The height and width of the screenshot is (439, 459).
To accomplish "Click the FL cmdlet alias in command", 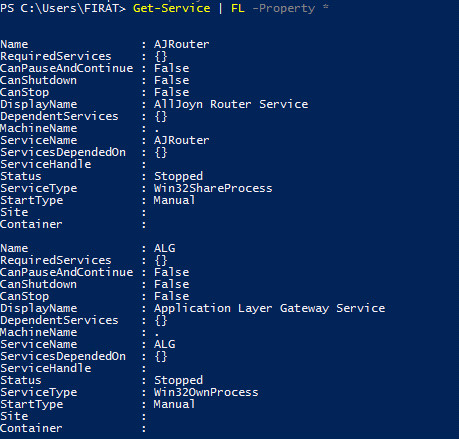I will [x=238, y=8].
